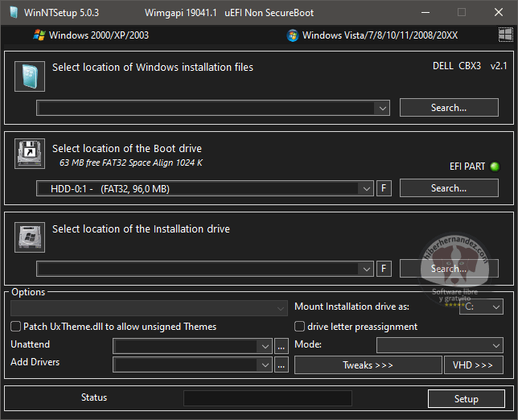Click the Windows XP flag icon in tab
This screenshot has width=518, height=420.
[x=39, y=35]
